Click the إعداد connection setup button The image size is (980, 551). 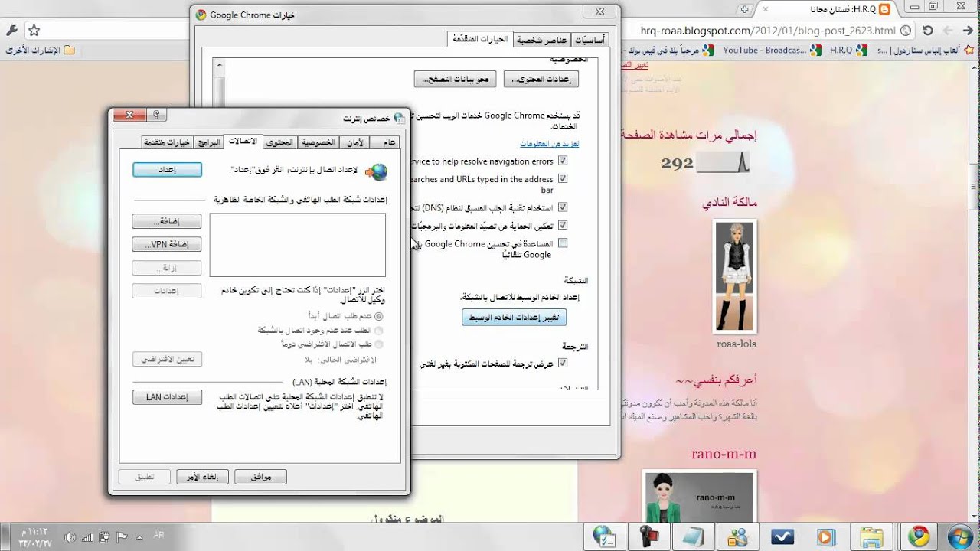pyautogui.click(x=167, y=170)
